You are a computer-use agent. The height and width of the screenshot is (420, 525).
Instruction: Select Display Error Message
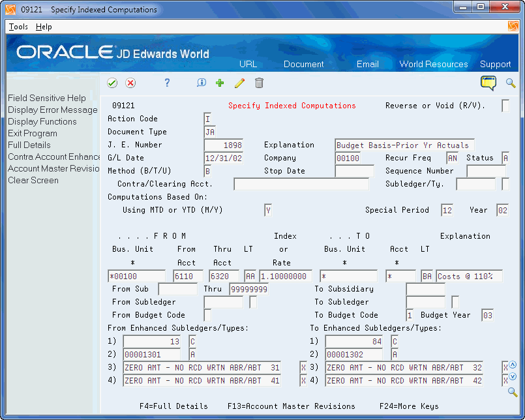(x=53, y=110)
